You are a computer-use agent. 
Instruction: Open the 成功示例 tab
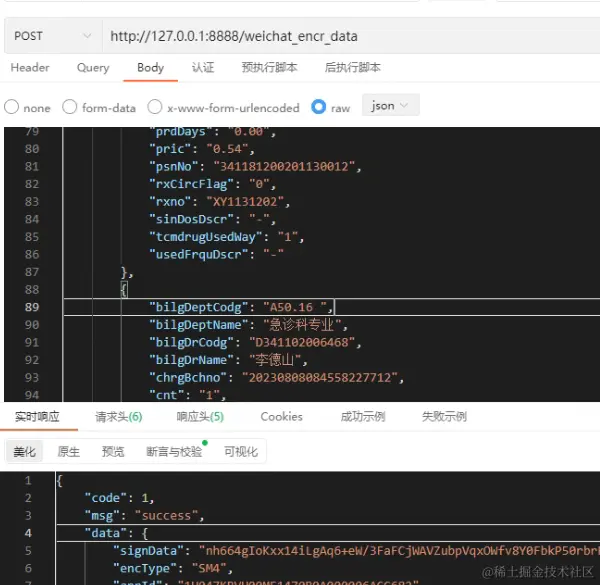(x=363, y=417)
